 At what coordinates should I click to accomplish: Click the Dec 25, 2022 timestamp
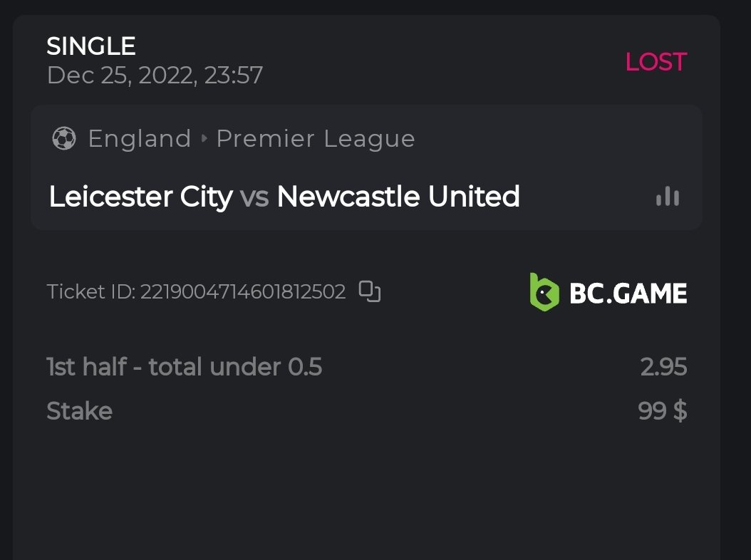pos(155,75)
